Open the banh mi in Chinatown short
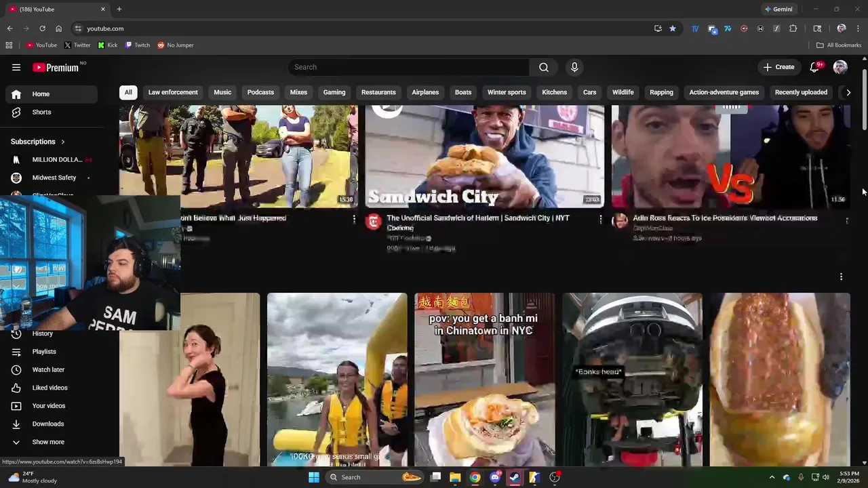The width and height of the screenshot is (868, 488). tap(484, 380)
